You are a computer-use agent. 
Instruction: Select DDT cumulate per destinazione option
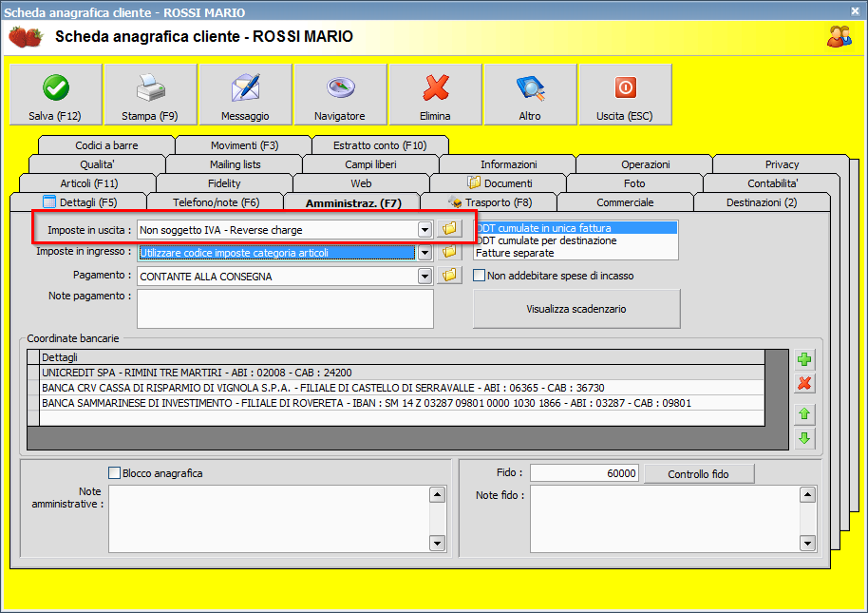pos(576,240)
